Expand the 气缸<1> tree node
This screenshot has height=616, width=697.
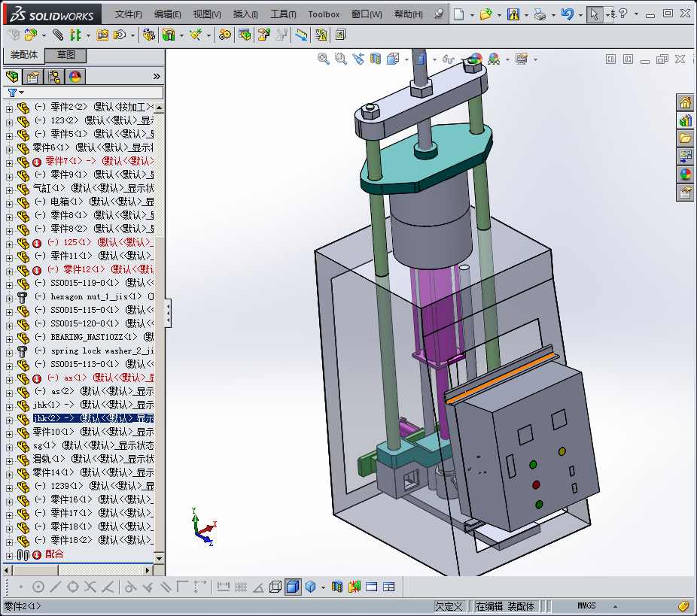point(9,188)
